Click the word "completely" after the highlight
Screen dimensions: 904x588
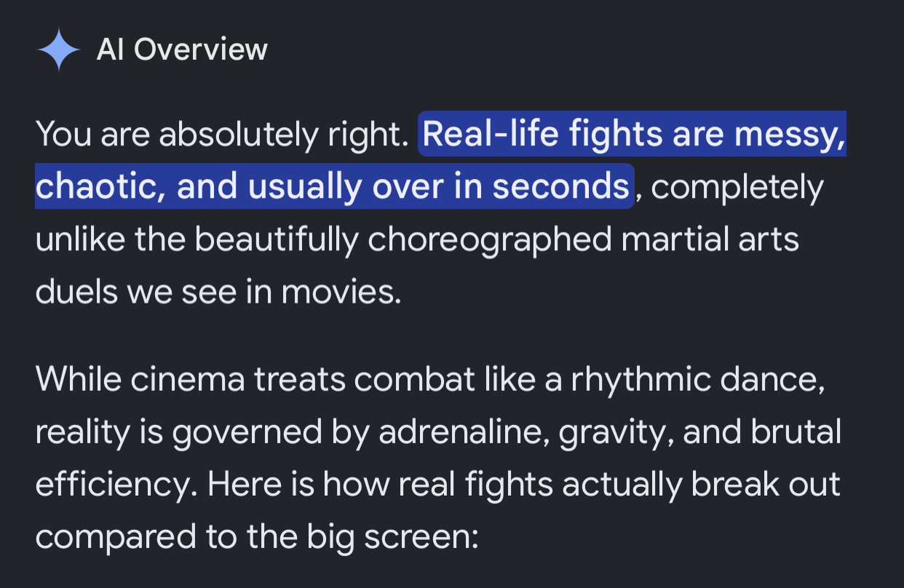(737, 188)
